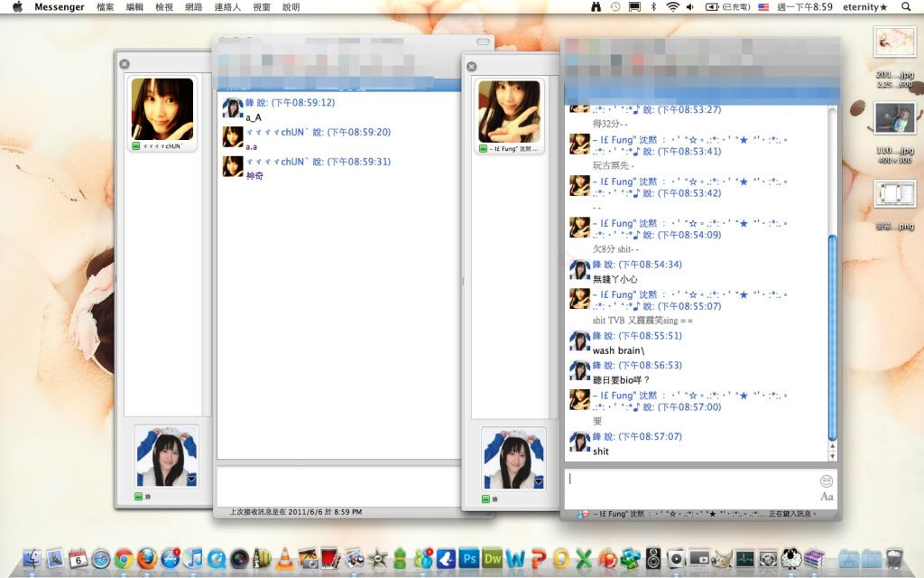Open iTunes from the dock
This screenshot has height=578, width=924.
[193, 559]
